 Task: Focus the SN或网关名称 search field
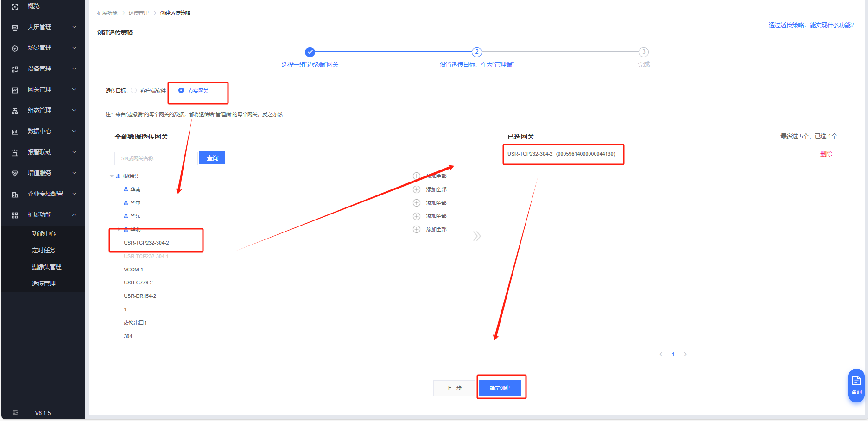coord(156,158)
